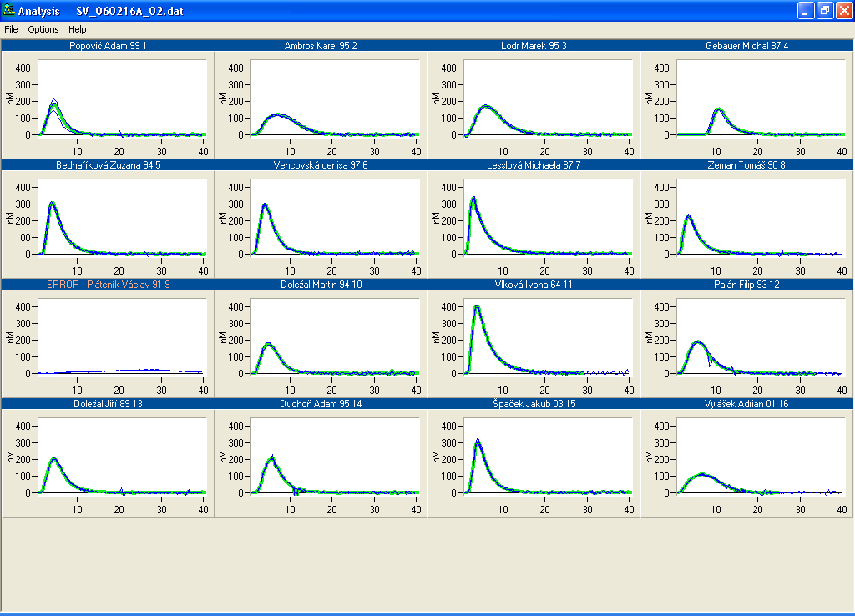This screenshot has height=616, width=855.
Task: Select the Ambros Karel 95 2 header
Action: 321,46
